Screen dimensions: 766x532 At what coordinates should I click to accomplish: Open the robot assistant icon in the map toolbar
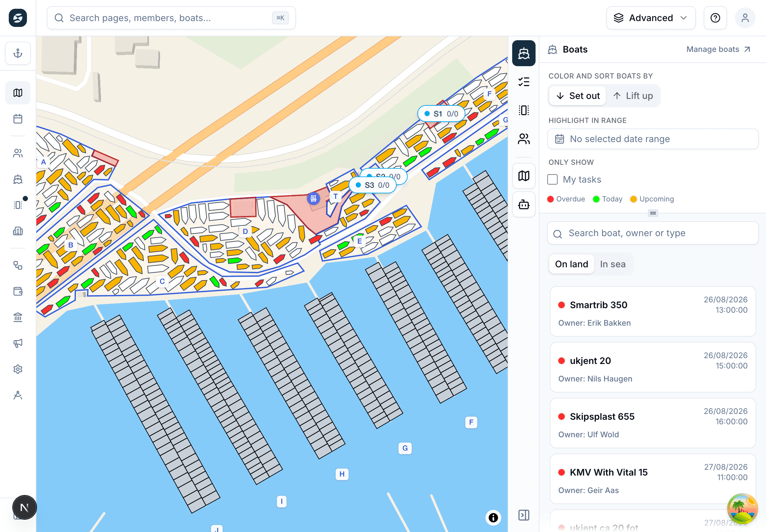coord(524,204)
